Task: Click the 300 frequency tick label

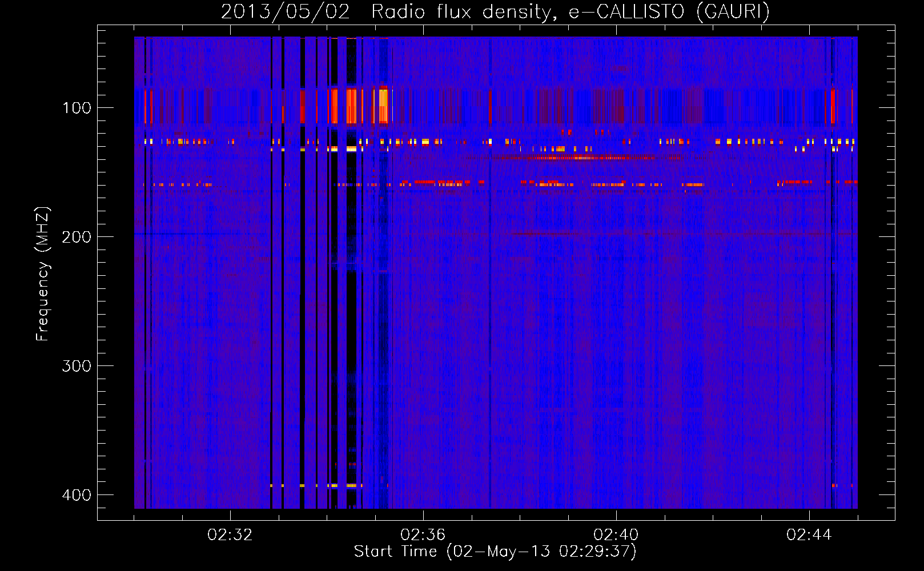Action: pos(77,366)
